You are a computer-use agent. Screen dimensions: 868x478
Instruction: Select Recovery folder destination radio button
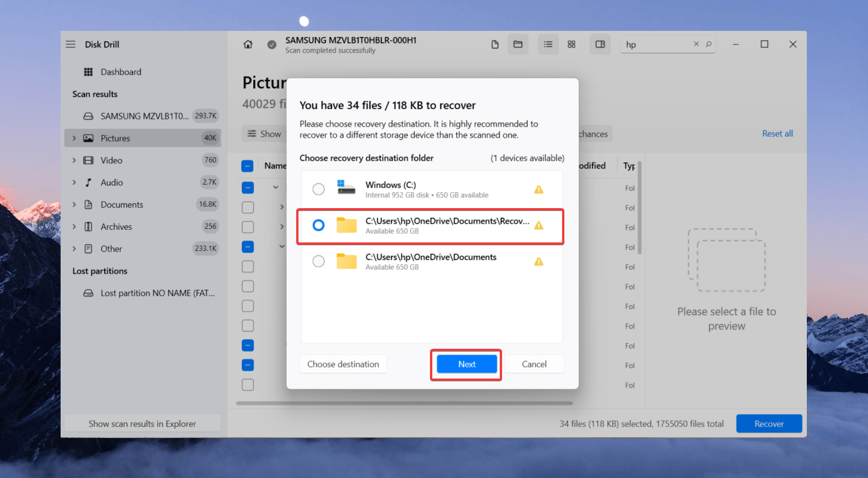(x=318, y=225)
